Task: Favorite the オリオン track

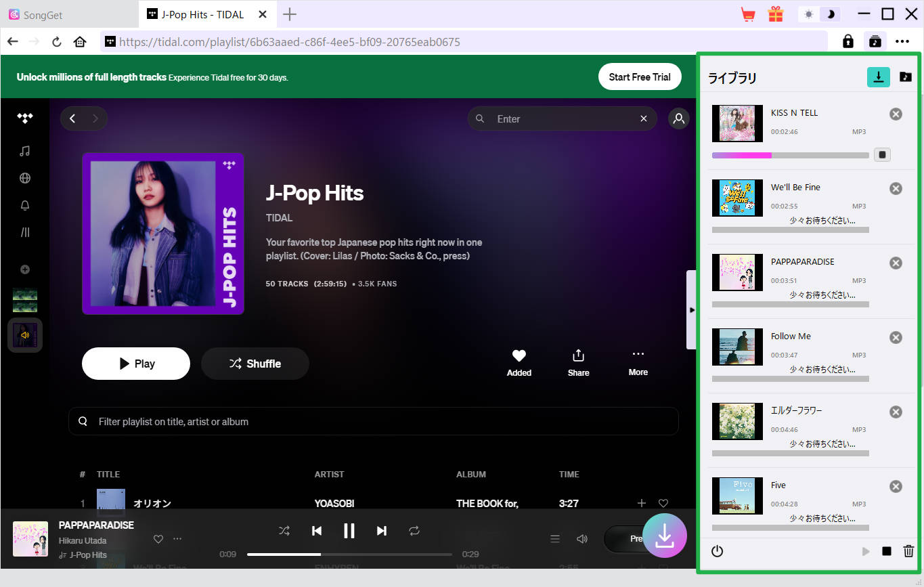Action: tap(663, 503)
